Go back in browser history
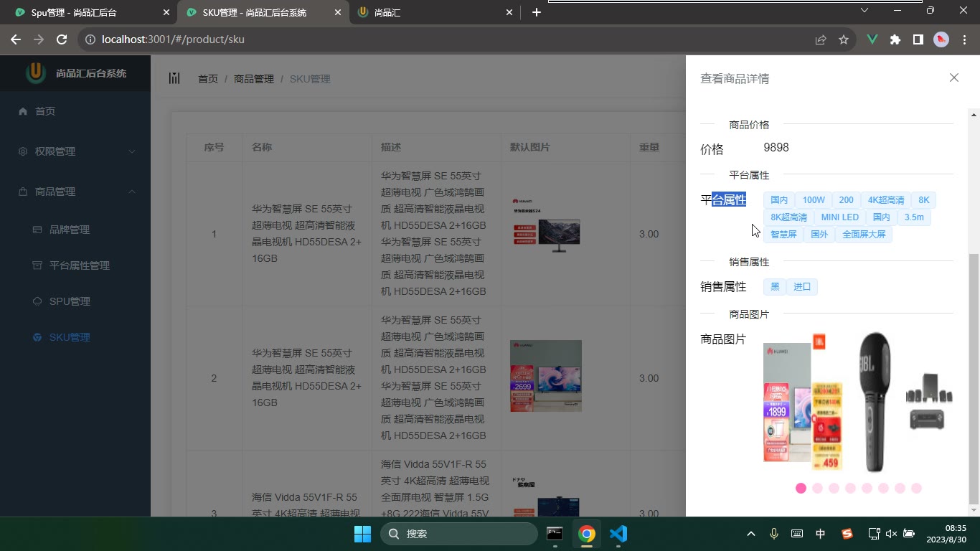The width and height of the screenshot is (980, 551). (16, 39)
